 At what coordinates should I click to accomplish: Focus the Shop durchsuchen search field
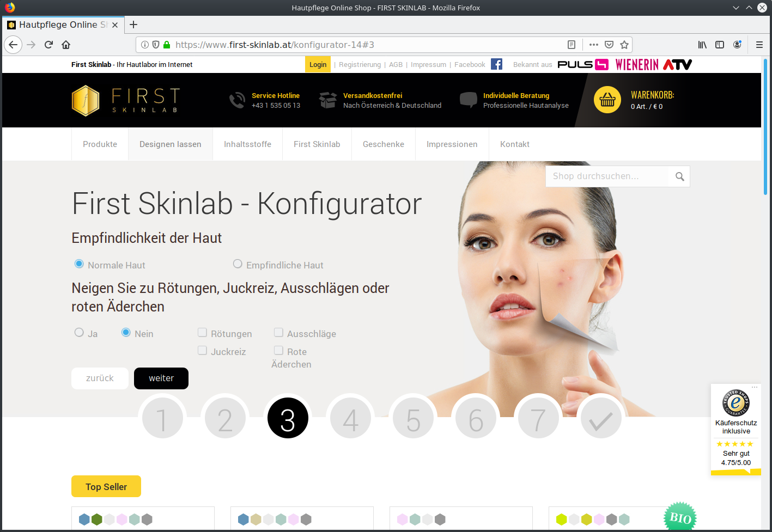click(x=607, y=176)
